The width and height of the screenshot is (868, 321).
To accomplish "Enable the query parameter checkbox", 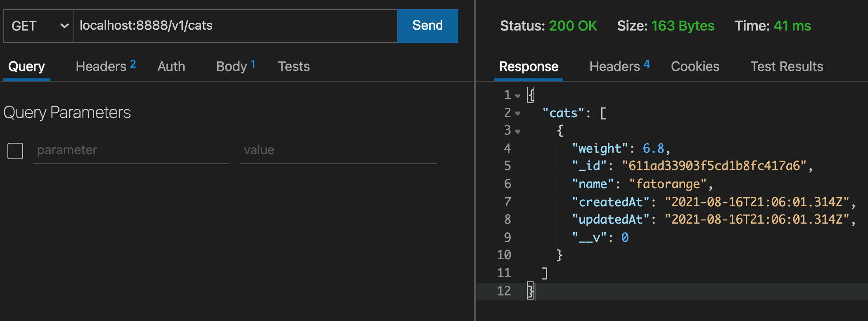I will (x=15, y=151).
